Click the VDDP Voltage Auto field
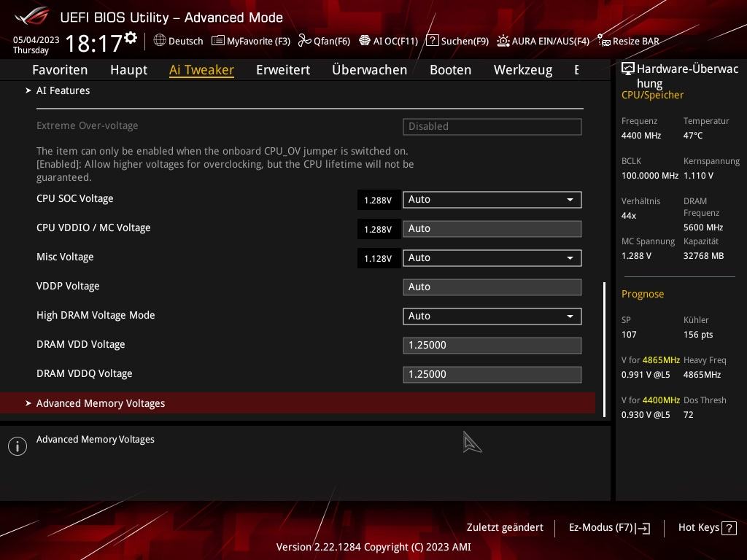This screenshot has width=747, height=560. pyautogui.click(x=492, y=287)
